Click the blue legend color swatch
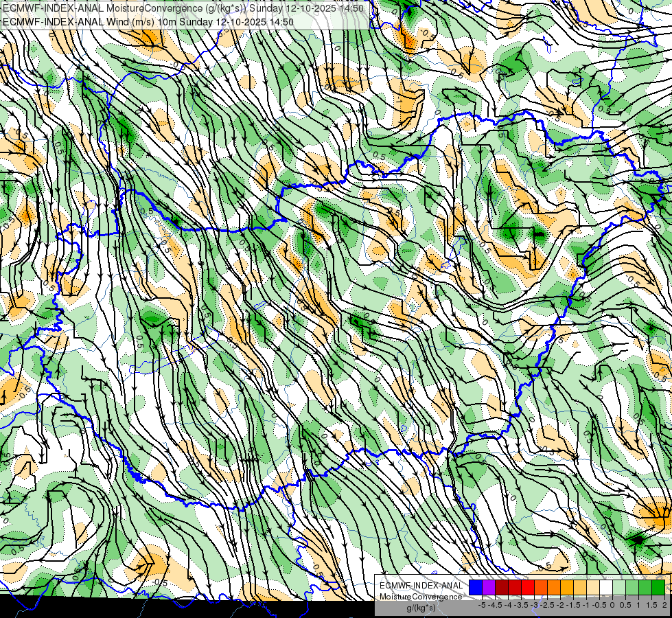The image size is (672, 618). 476,587
